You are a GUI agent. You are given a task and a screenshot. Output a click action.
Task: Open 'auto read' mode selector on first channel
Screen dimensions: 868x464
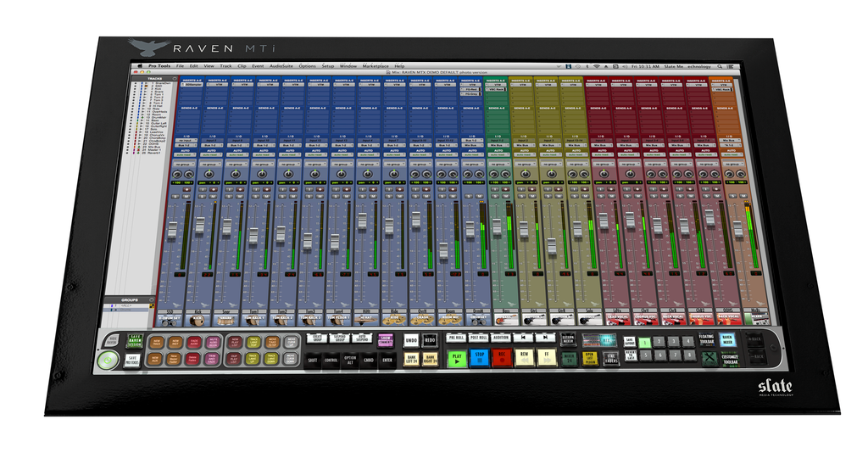(185, 154)
